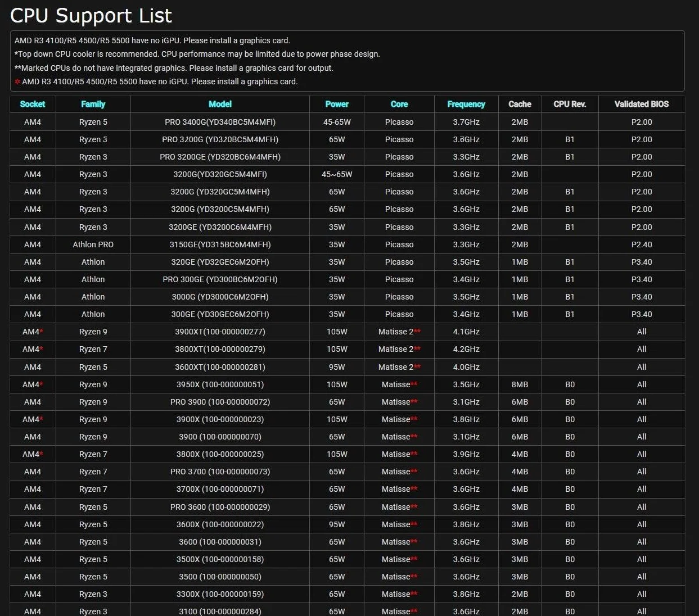Click 4.0GHz frequency of 3600XT

(x=466, y=367)
